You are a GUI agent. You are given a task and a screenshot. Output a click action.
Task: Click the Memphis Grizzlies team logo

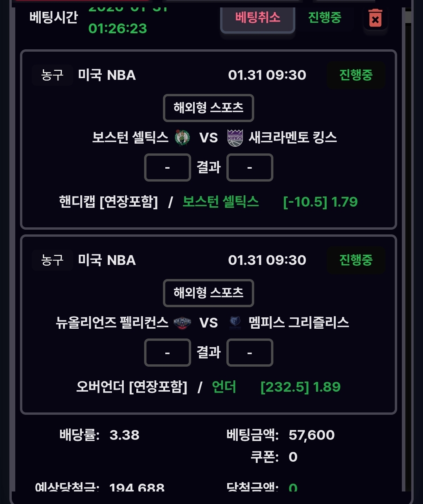(235, 323)
